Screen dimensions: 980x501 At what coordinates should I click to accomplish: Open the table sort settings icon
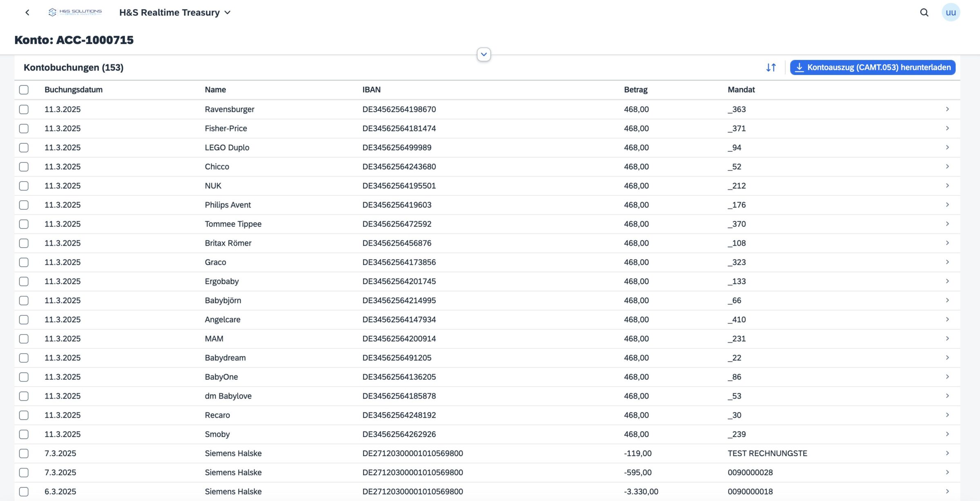point(771,67)
